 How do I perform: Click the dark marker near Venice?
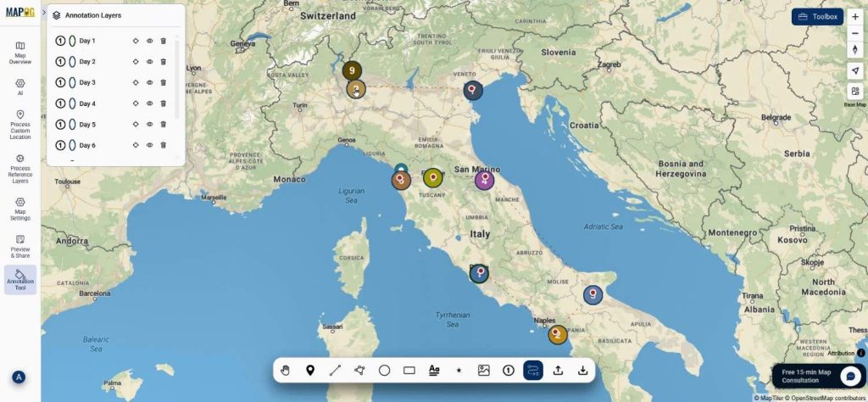coord(473,90)
